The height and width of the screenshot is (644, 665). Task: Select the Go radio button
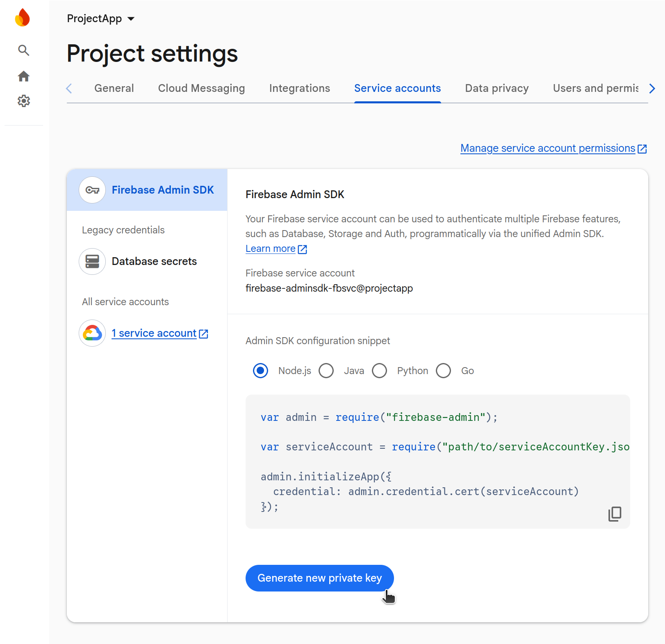443,371
